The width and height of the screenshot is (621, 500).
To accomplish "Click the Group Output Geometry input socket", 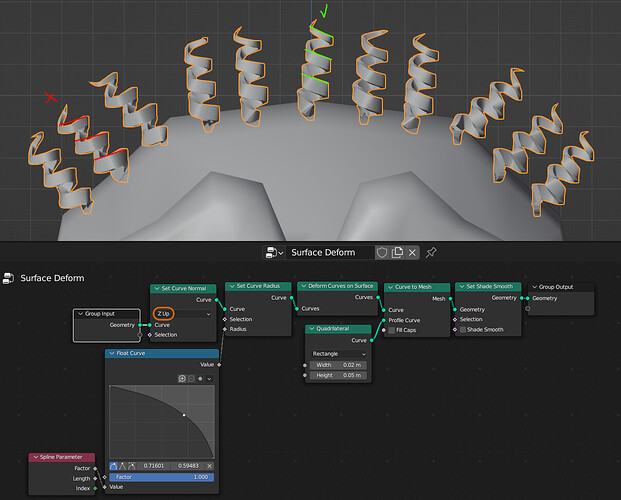I will coord(528,298).
